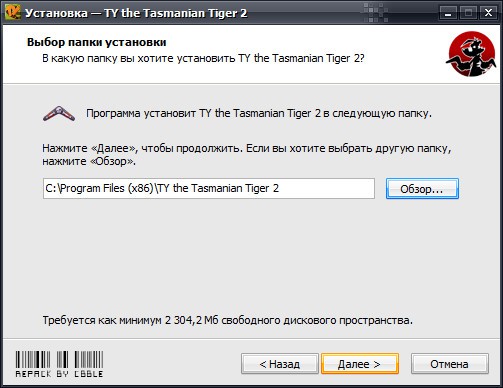Click the question text 'В какую папку вы хотите установить'
The width and height of the screenshot is (503, 388).
click(139, 58)
